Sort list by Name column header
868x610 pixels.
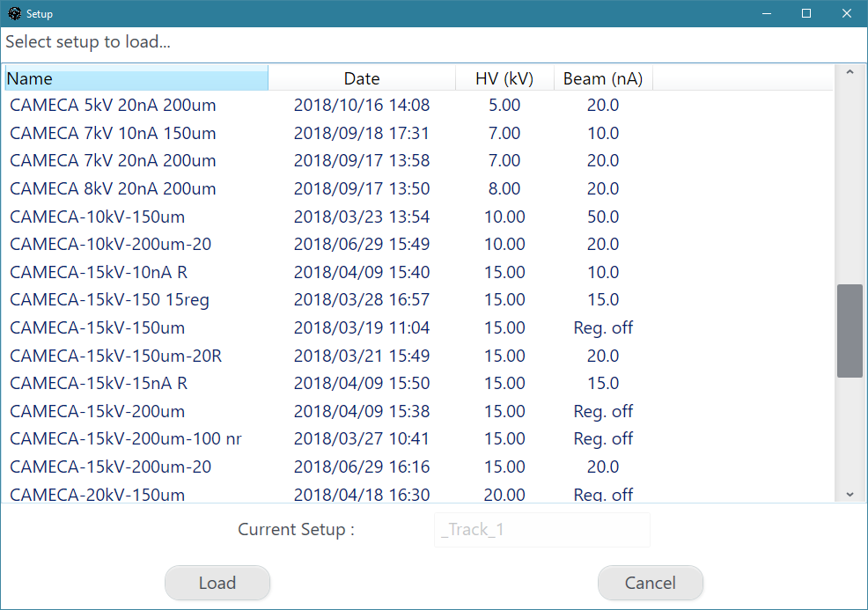(x=136, y=79)
